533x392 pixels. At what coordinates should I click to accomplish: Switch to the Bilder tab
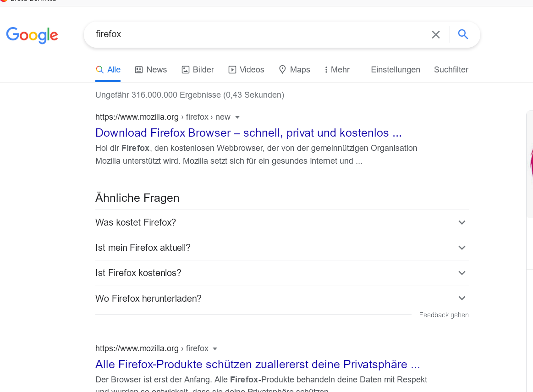198,70
